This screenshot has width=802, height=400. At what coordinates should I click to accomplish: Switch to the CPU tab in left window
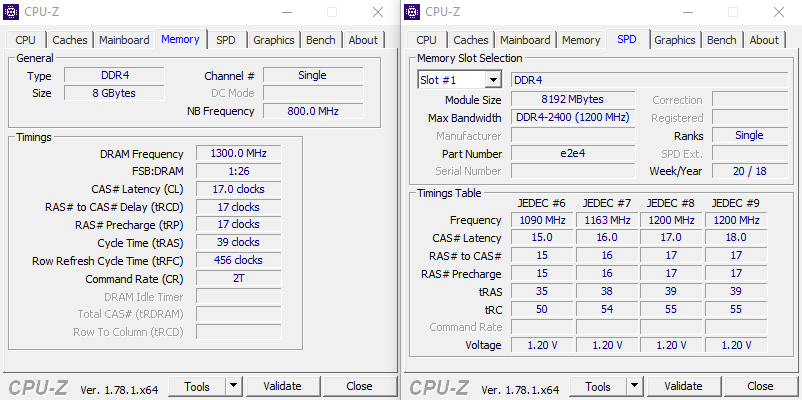click(26, 40)
